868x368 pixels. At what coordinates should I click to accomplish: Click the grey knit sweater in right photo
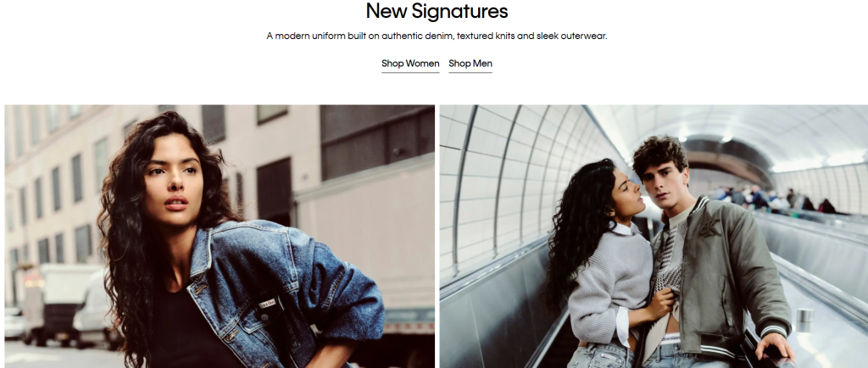611,276
